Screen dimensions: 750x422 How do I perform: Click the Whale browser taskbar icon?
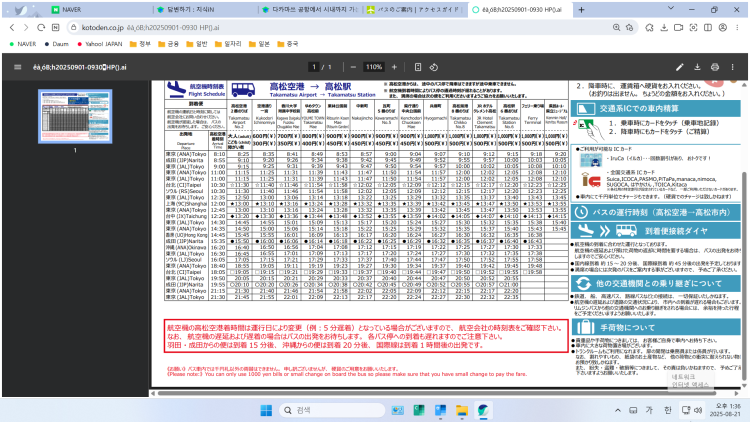click(483, 410)
